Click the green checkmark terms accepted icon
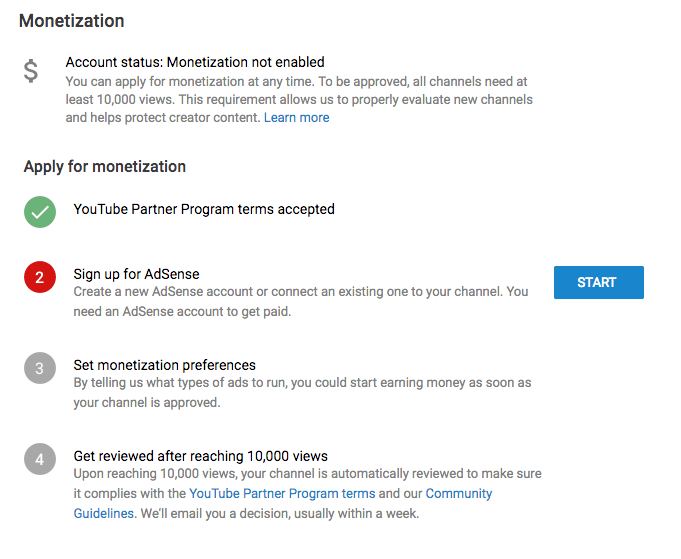Image resolution: width=681 pixels, height=559 pixels. point(40,212)
